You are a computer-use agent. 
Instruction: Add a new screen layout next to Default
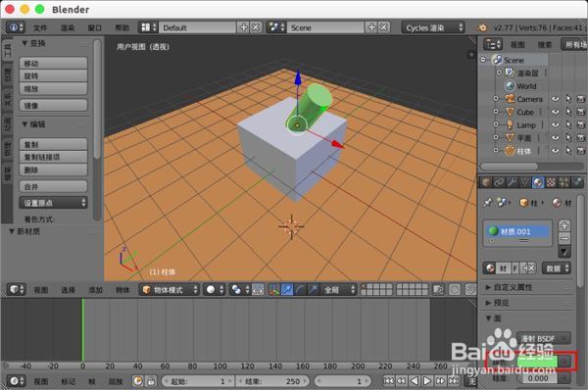pyautogui.click(x=244, y=27)
